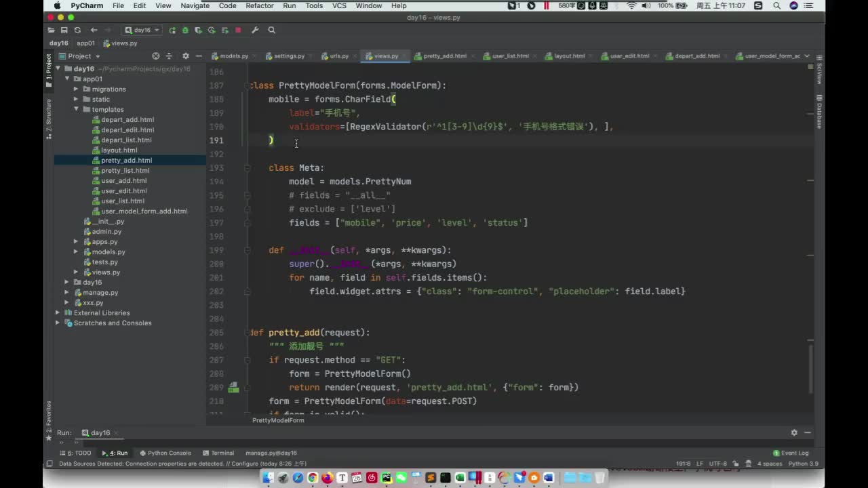Fold the Meta class at line 193

pyautogui.click(x=248, y=168)
